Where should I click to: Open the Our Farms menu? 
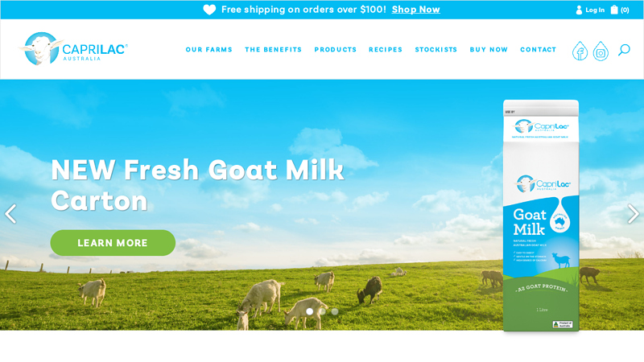(x=208, y=50)
